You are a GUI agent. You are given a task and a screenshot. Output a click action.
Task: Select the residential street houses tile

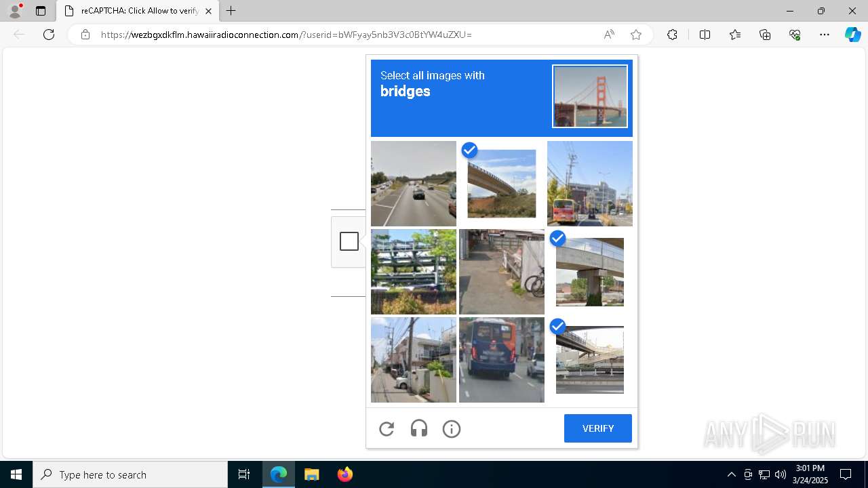(x=414, y=360)
